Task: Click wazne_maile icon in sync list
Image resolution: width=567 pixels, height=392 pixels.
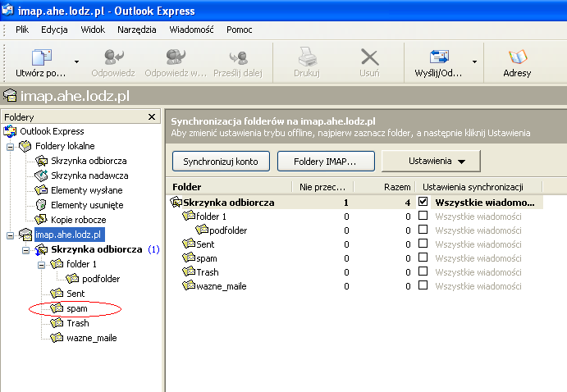Action: [189, 285]
